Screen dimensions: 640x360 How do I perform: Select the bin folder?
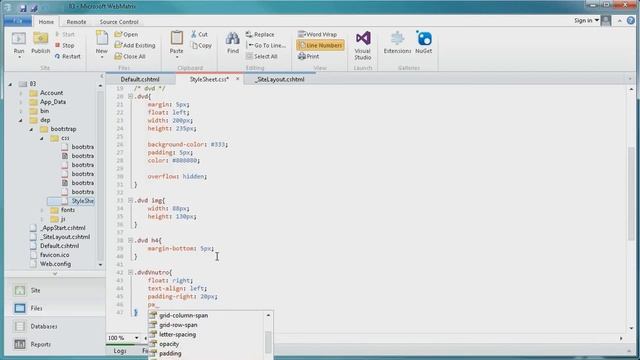click(39, 111)
